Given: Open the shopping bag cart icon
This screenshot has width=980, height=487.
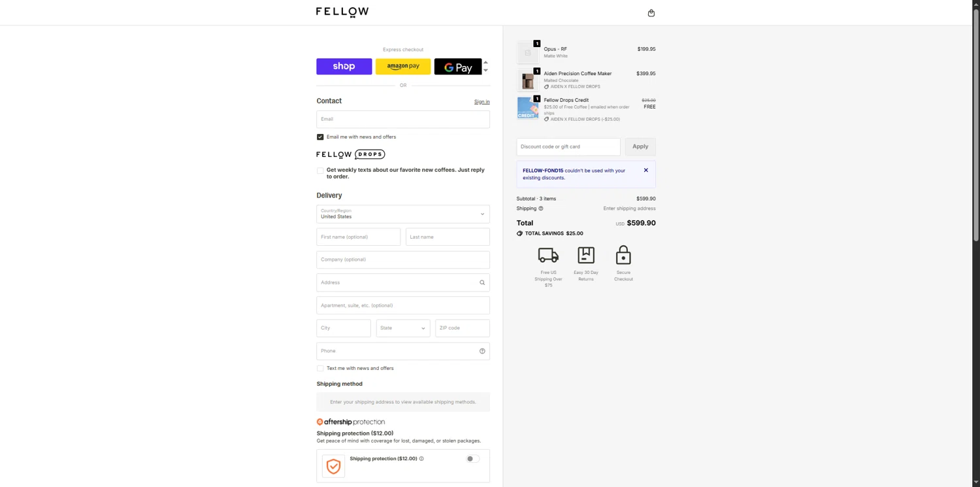Looking at the screenshot, I should click(651, 13).
